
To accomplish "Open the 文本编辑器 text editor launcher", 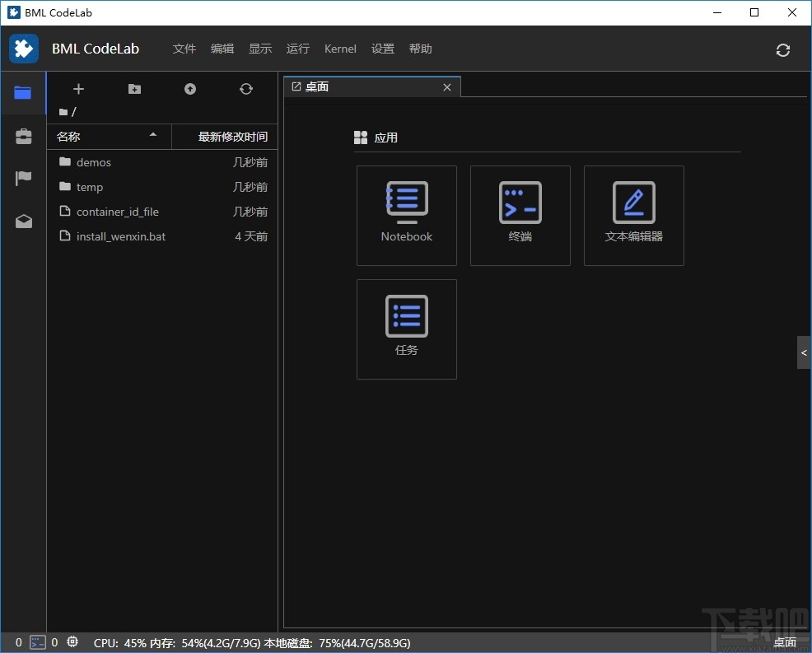I will (633, 216).
